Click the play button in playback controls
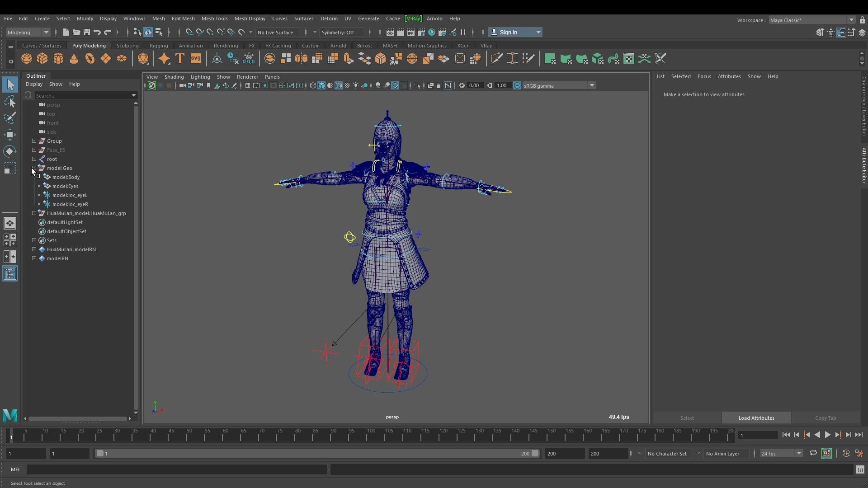The image size is (868, 488). pos(828,435)
